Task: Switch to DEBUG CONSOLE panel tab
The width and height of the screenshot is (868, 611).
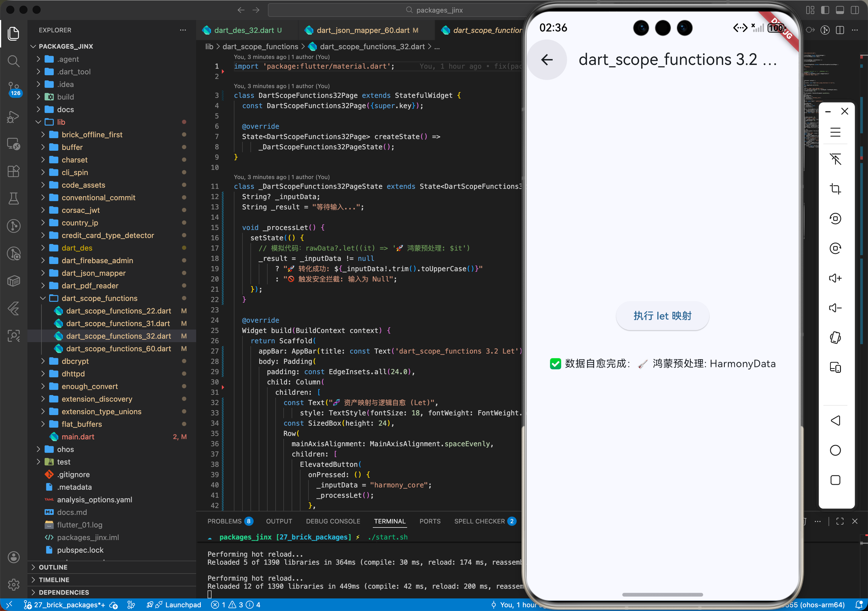Action: click(x=333, y=521)
